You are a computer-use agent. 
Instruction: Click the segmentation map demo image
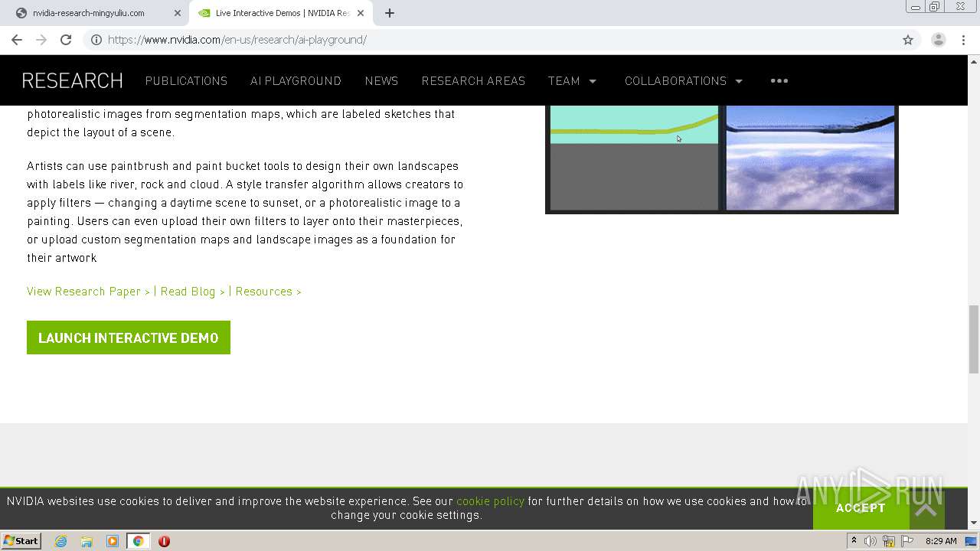[x=634, y=157]
